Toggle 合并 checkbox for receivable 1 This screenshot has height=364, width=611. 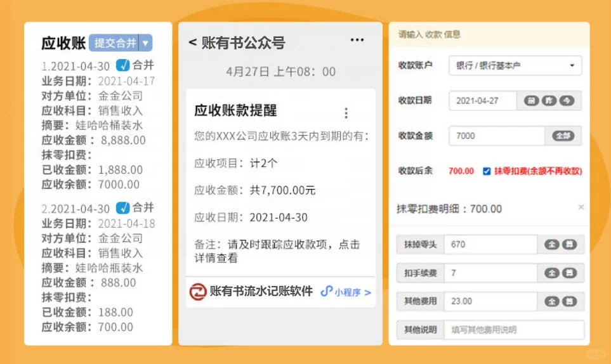click(122, 65)
